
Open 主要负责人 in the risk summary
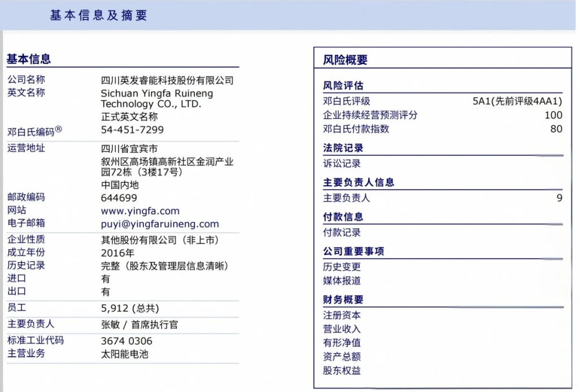[x=347, y=198]
